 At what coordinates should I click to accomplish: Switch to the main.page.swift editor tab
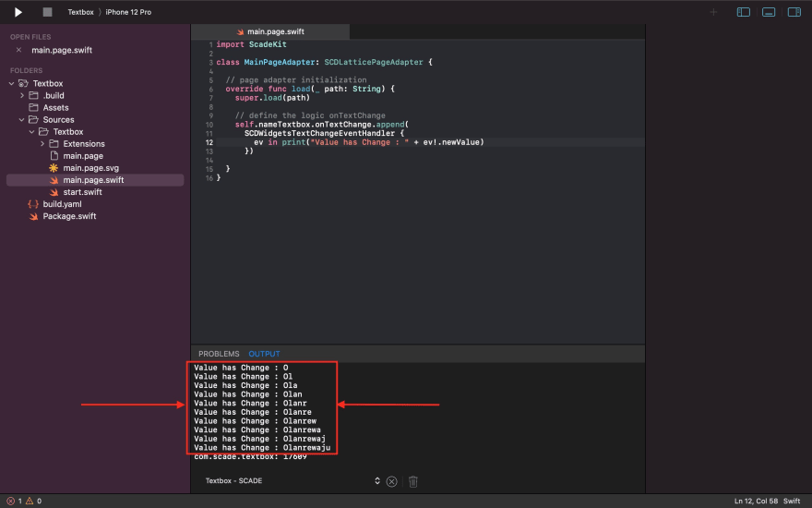pyautogui.click(x=270, y=31)
